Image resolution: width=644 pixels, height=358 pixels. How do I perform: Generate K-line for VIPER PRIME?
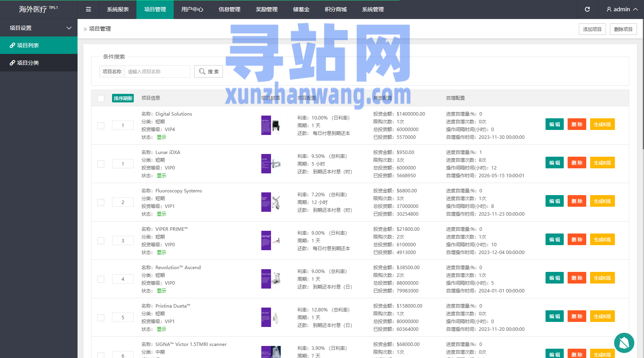602,239
